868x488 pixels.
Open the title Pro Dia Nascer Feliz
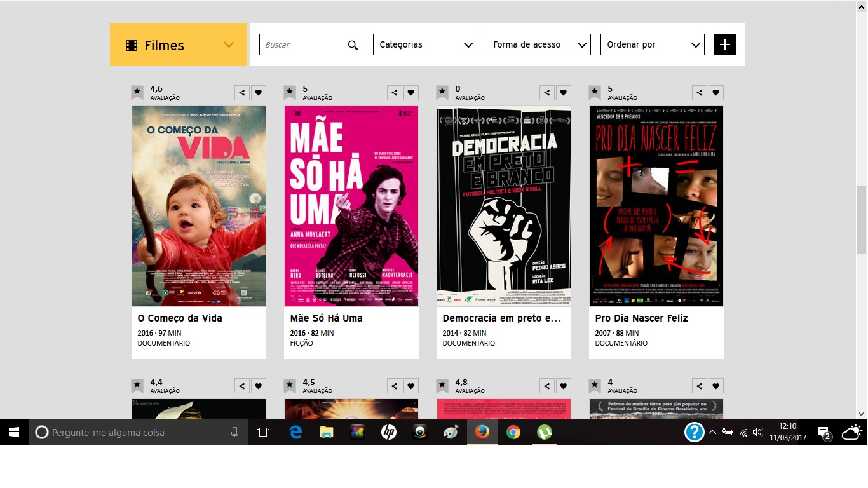(642, 318)
